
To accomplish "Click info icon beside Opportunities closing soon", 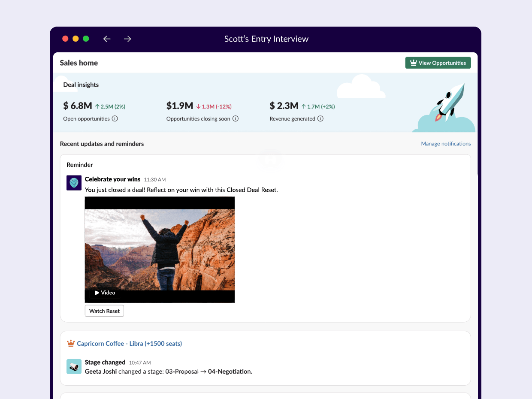I will (x=236, y=119).
